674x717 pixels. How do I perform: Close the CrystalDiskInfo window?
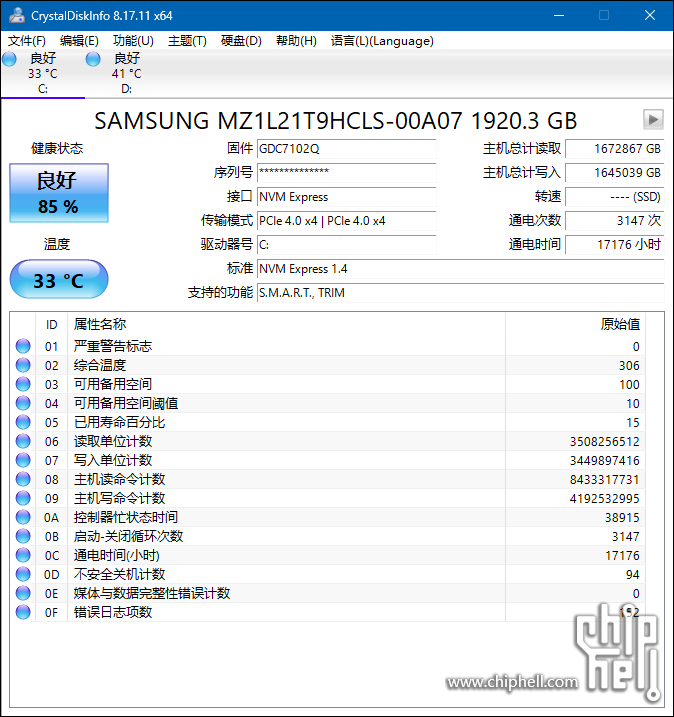pos(650,16)
